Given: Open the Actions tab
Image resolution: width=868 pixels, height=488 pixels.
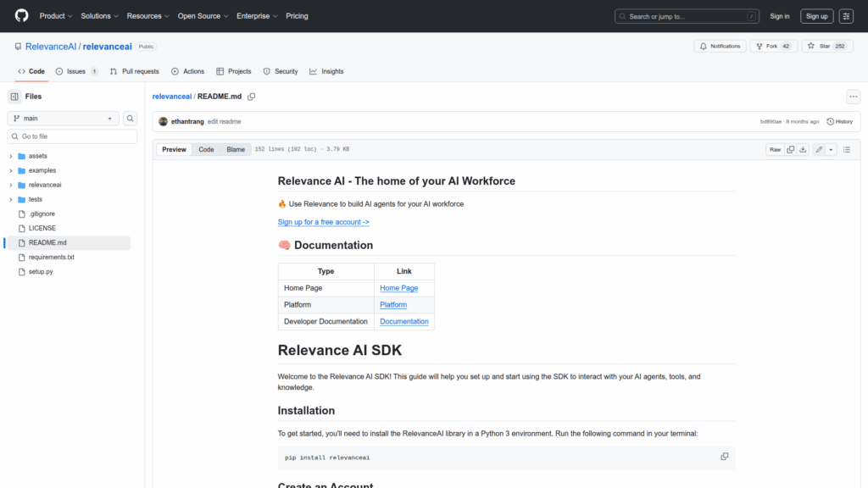Looking at the screenshot, I should pyautogui.click(x=187, y=71).
